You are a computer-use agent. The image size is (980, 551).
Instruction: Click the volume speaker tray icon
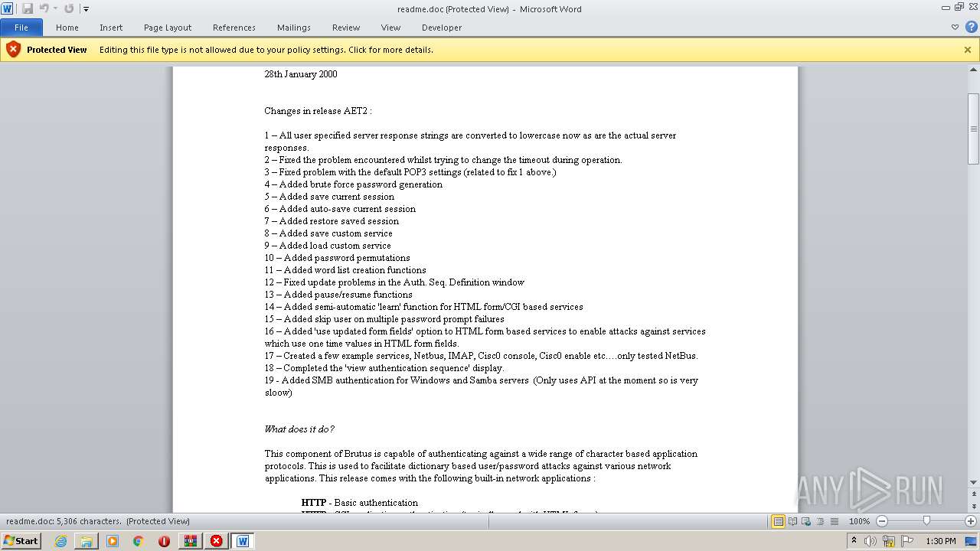pos(871,541)
